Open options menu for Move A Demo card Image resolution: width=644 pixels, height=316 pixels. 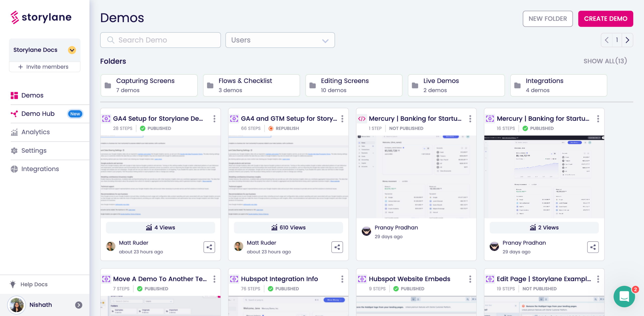point(214,279)
